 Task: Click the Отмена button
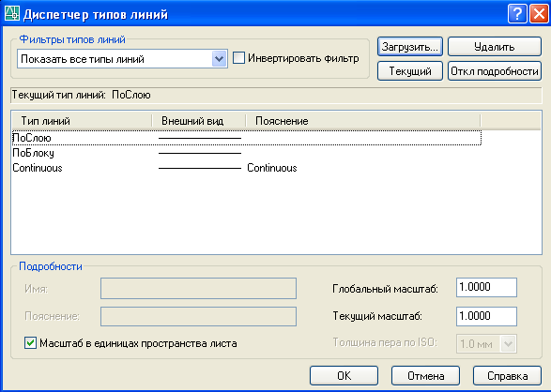[x=425, y=376]
